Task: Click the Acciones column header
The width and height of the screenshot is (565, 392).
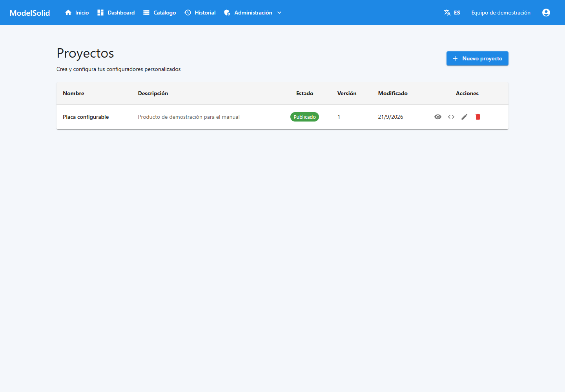Action: 467,93
